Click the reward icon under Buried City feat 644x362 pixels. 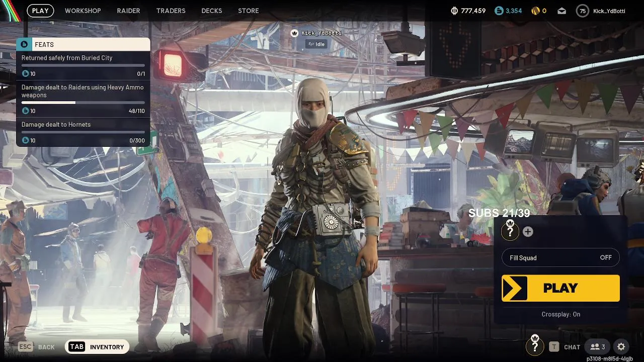26,74
